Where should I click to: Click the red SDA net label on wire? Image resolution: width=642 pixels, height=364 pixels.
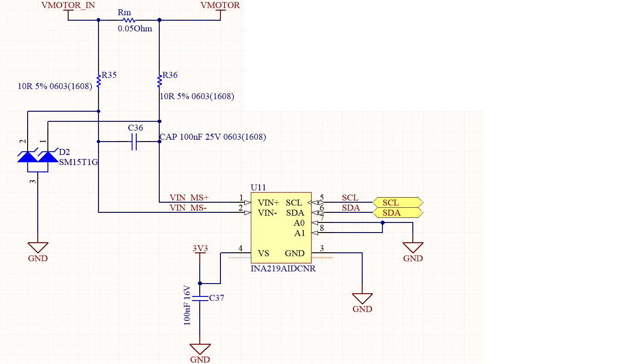(x=351, y=208)
